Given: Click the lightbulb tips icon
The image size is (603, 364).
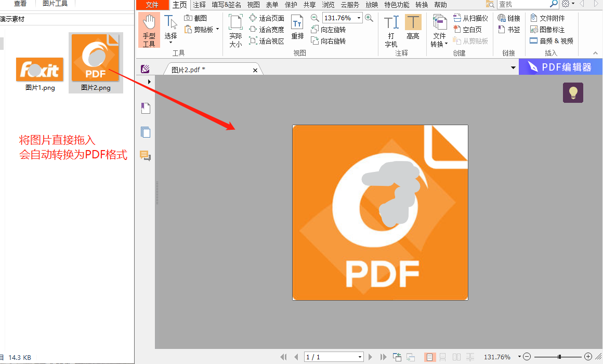Looking at the screenshot, I should (x=573, y=93).
